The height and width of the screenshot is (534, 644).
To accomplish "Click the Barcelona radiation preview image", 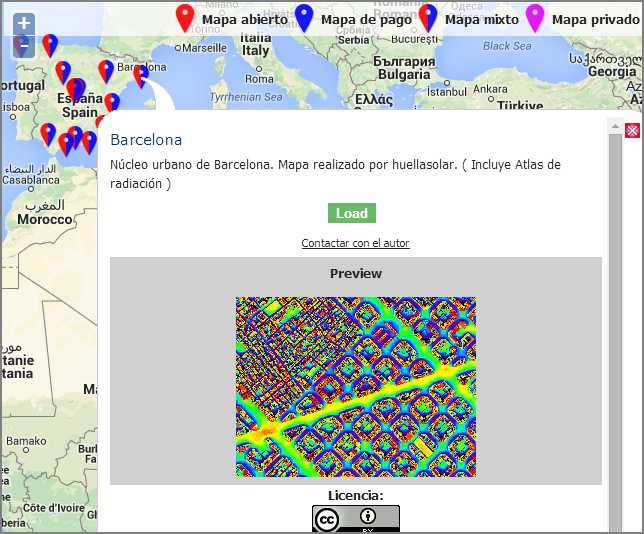I will [x=355, y=386].
